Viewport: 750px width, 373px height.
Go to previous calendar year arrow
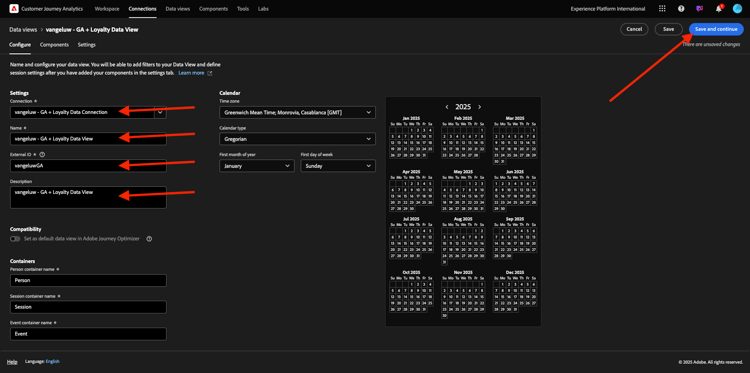point(447,107)
